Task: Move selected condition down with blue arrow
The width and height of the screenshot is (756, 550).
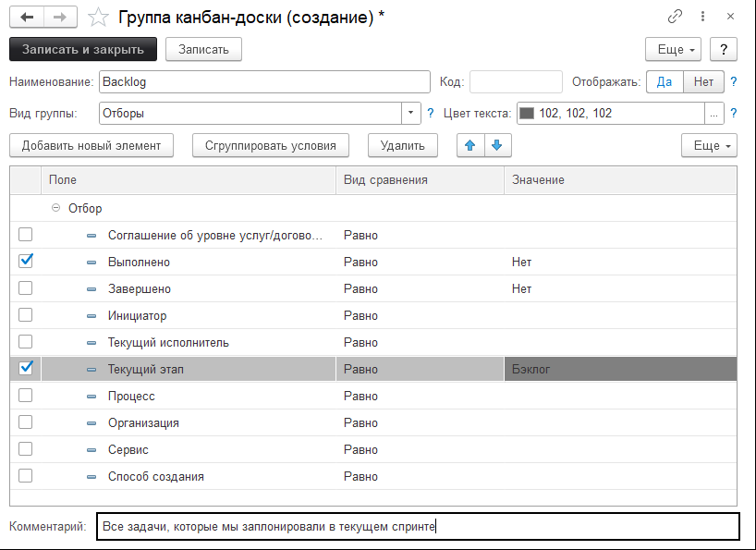Action: (x=496, y=145)
